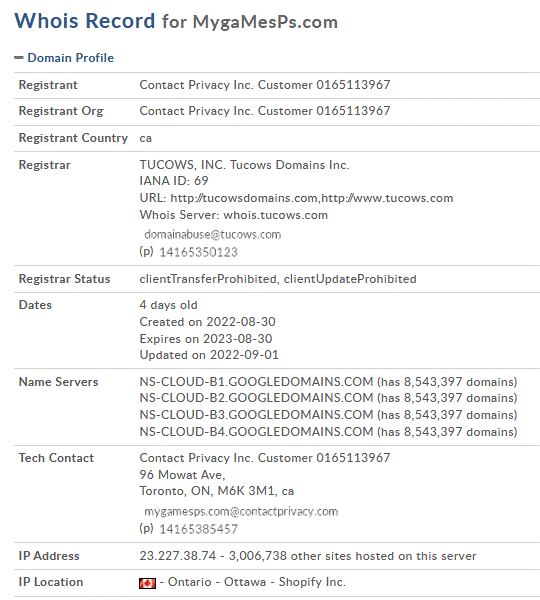Click Ontario - Ottawa - Shopify Inc. location
The image size is (540, 600).
(257, 582)
